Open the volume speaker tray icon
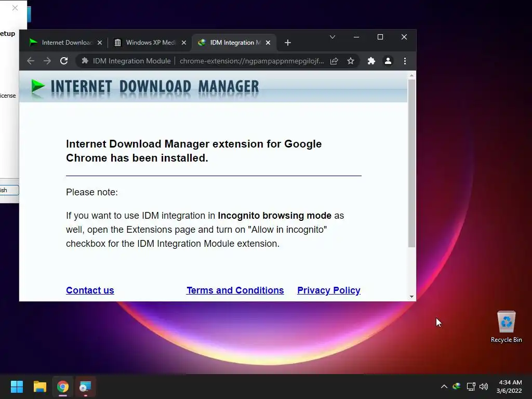Screen dimensions: 532x399 [484, 387]
